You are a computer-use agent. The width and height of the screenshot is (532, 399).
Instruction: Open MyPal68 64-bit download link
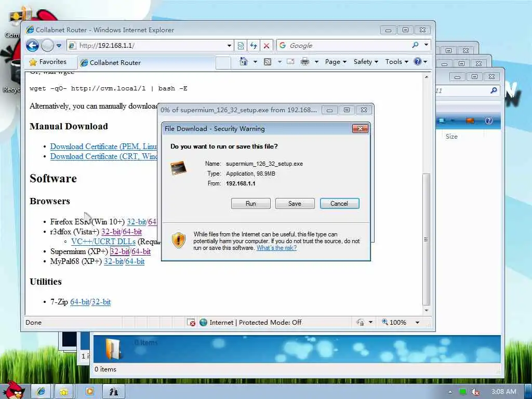(x=135, y=262)
